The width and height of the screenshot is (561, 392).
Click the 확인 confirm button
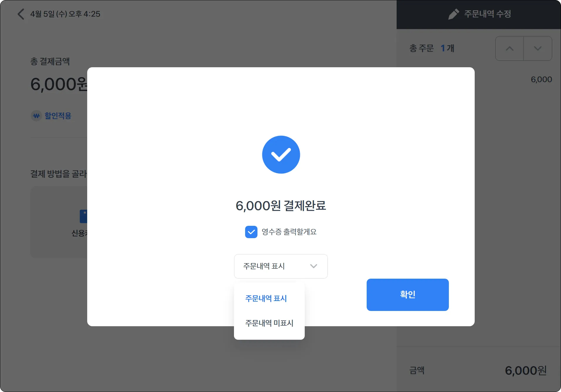click(407, 295)
